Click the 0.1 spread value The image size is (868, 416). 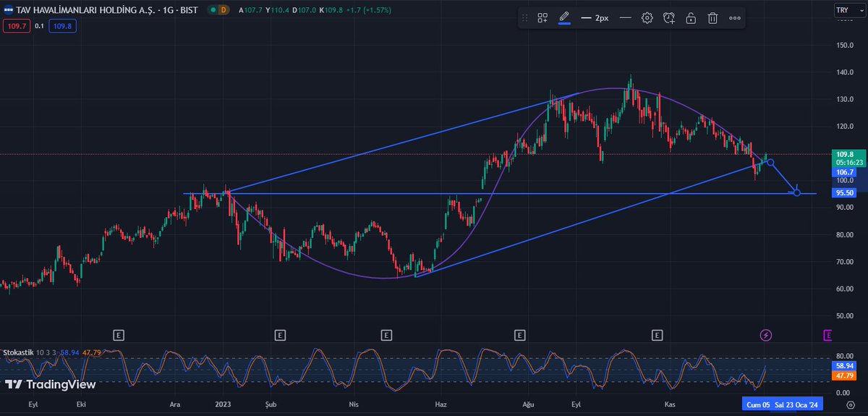point(38,25)
